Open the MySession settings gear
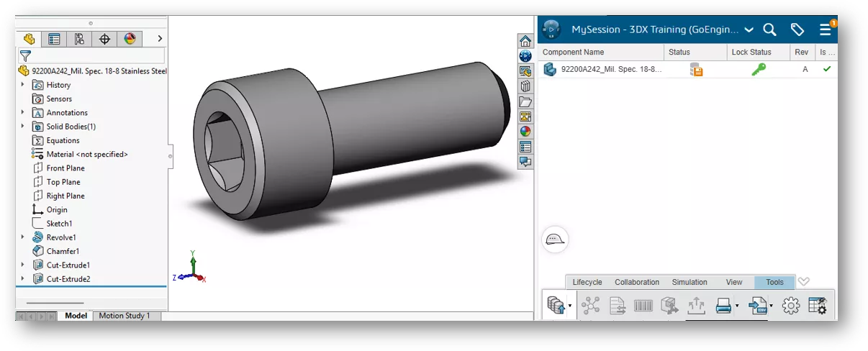 (791, 306)
